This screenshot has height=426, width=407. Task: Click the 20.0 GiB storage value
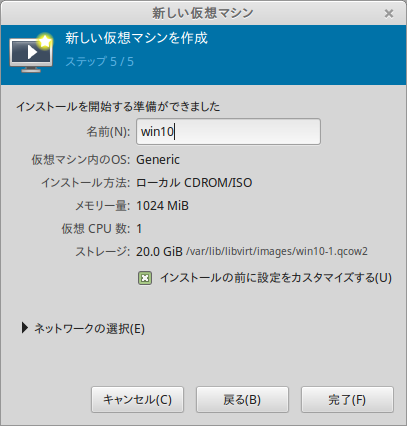pos(159,252)
